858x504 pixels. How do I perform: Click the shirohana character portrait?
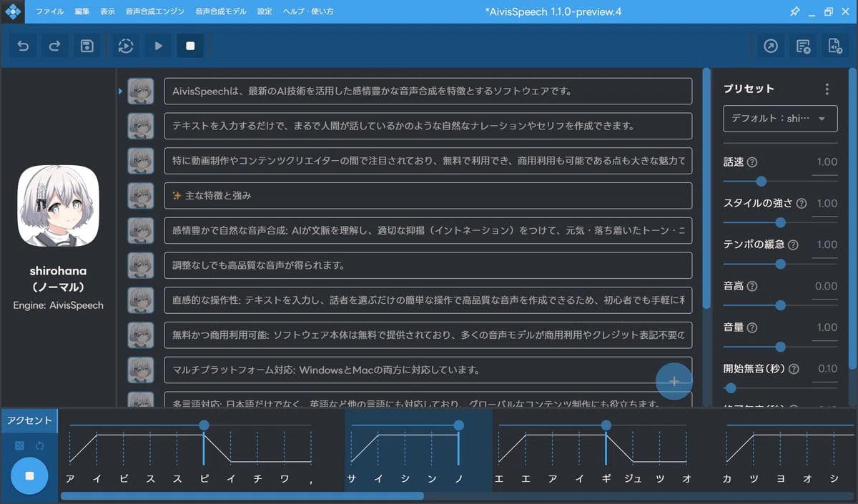coord(58,207)
